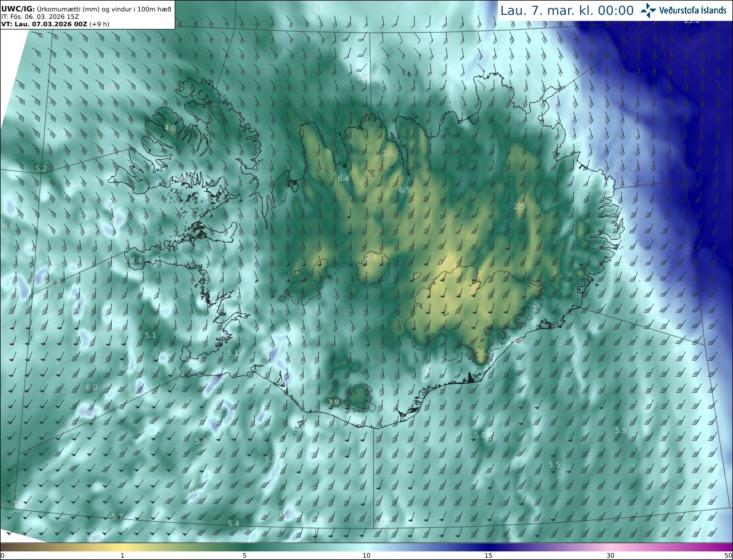Screen dimensions: 733x560
Task: Click the 6.6 value label
Action: 9,227
